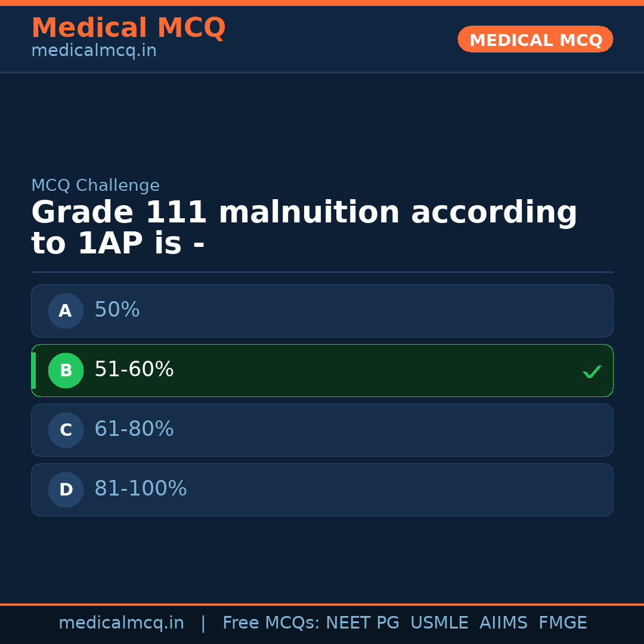Screen dimensions: 644x644
Task: Click the orange MEDICAL MCQ pill badge
Action: 535,39
